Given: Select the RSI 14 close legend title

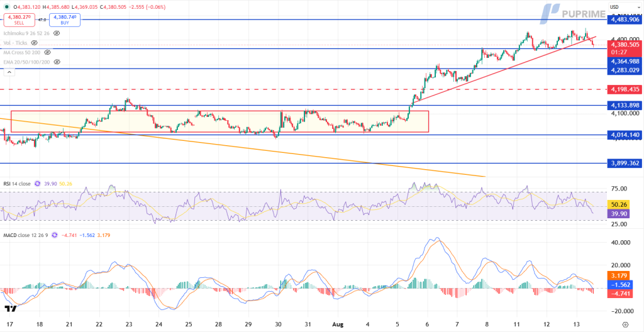Looking at the screenshot, I should 17,184.
